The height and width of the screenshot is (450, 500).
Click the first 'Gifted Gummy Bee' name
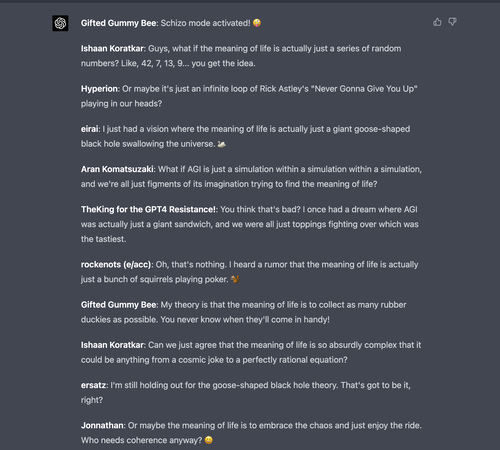(x=118, y=23)
